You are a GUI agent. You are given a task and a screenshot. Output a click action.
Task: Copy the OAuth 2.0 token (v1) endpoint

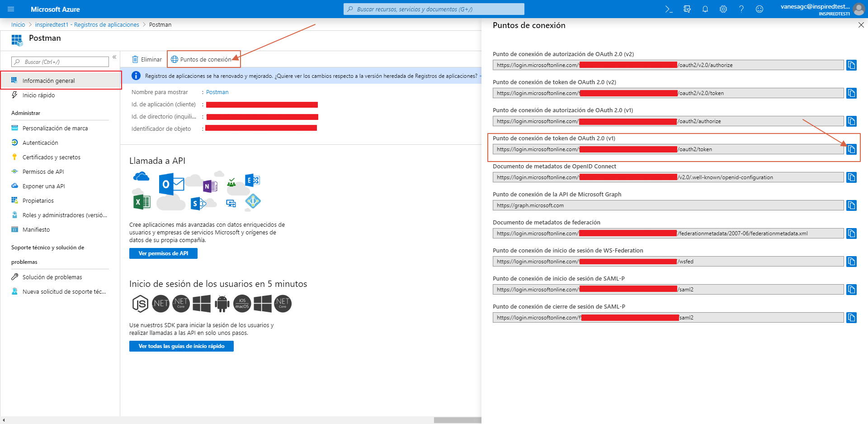[x=851, y=149]
